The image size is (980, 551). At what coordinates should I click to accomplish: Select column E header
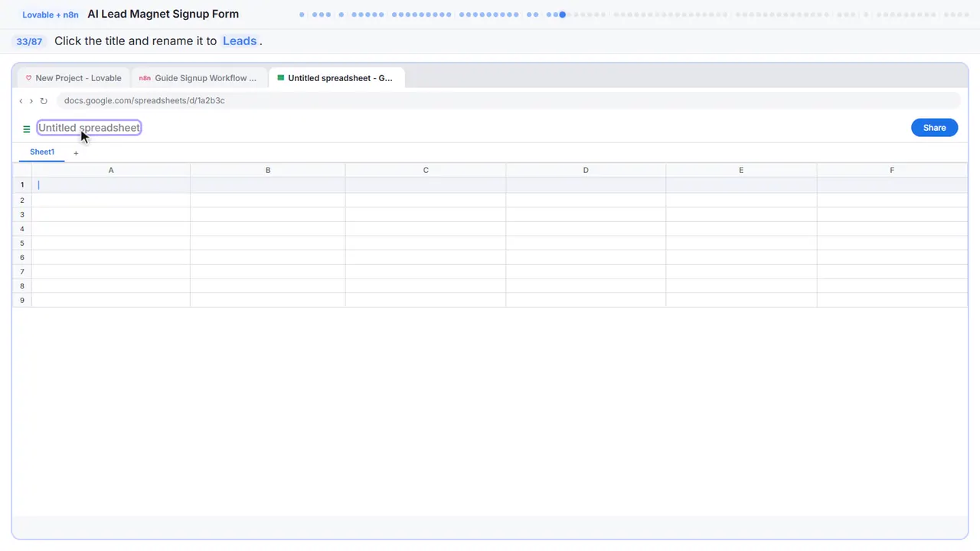tap(741, 170)
